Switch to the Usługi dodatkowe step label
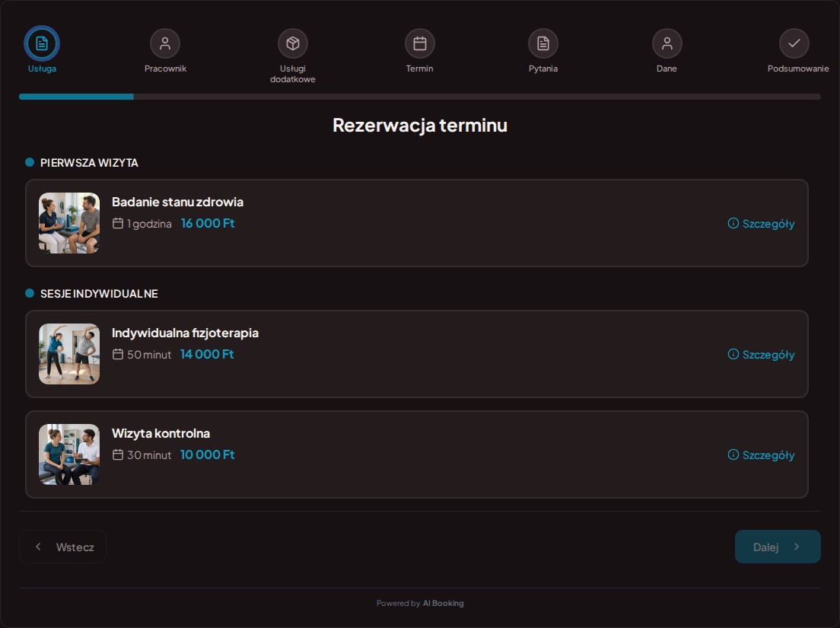Image resolution: width=840 pixels, height=628 pixels. [292, 74]
